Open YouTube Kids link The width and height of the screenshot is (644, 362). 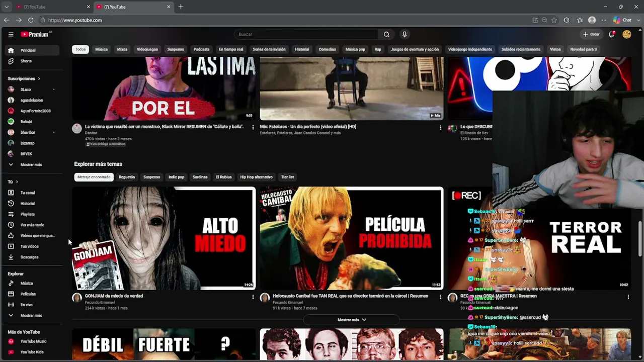pos(33,352)
